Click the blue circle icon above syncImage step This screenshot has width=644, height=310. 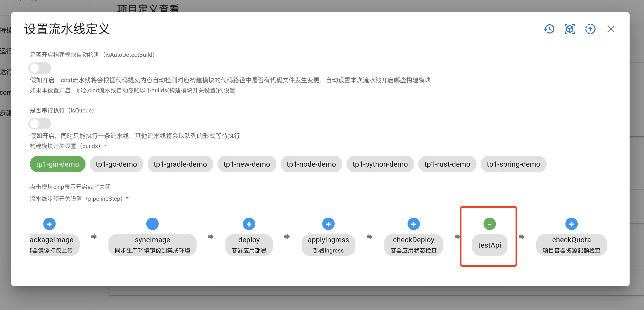tap(152, 224)
